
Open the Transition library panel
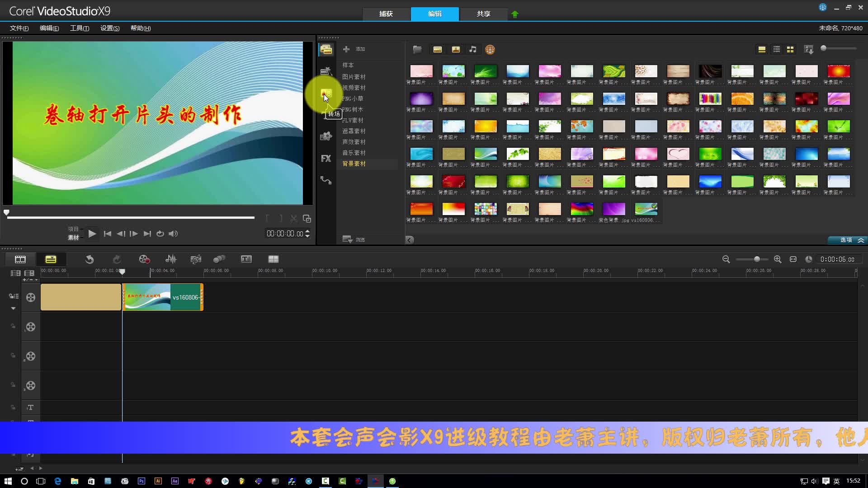[x=326, y=94]
